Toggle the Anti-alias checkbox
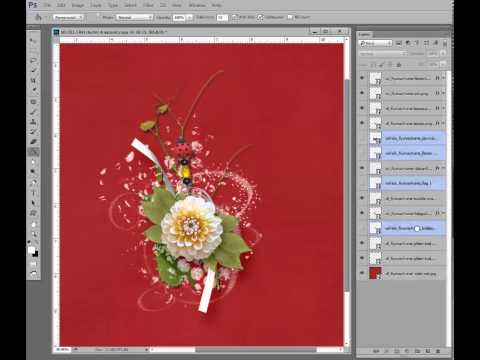This screenshot has width=480, height=360. pos(235,17)
